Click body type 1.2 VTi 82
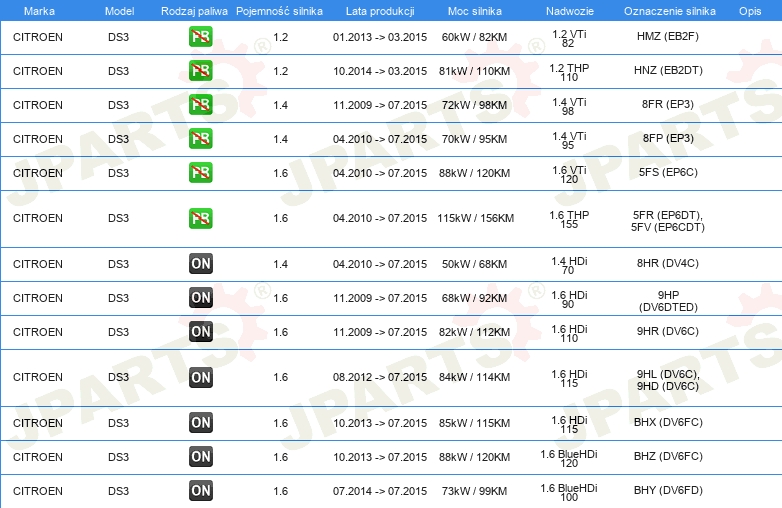 pyautogui.click(x=569, y=38)
